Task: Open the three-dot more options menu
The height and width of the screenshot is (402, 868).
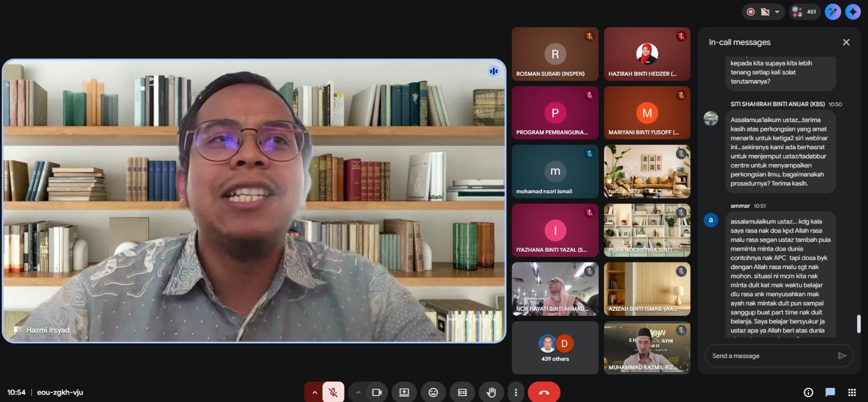Action: point(516,392)
